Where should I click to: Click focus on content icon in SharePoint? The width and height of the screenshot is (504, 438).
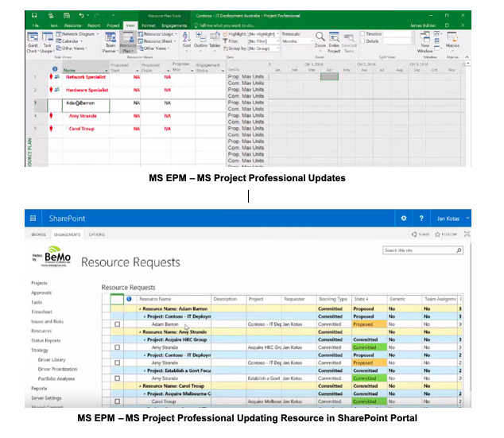(467, 235)
